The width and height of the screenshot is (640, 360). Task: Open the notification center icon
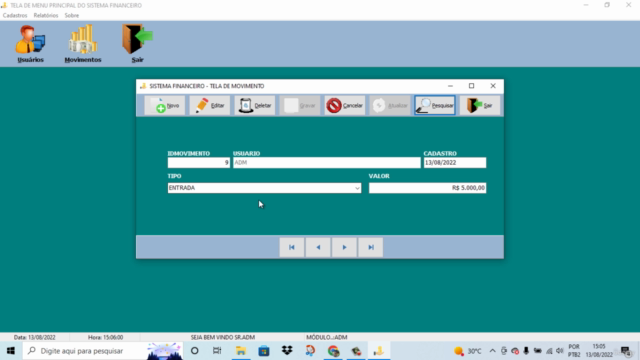625,351
